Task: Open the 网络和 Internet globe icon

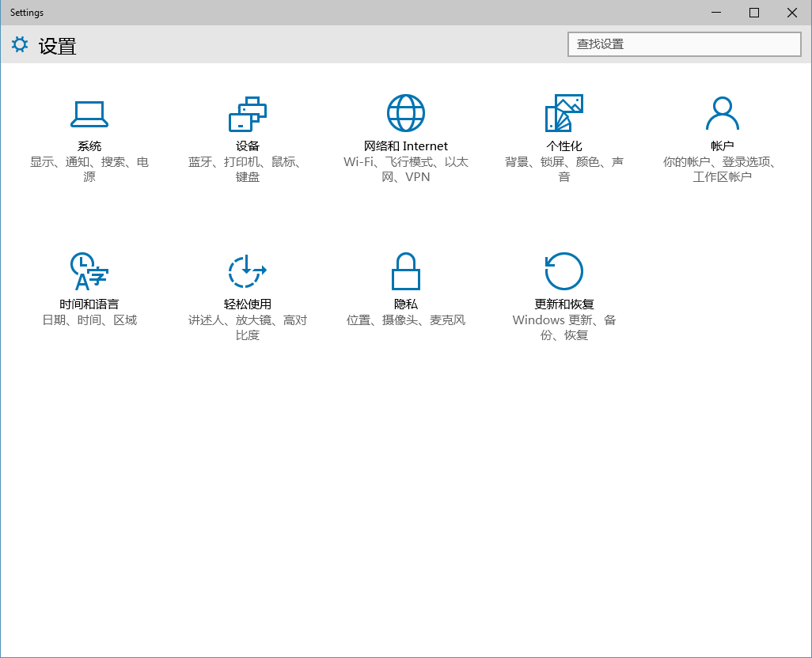Action: (x=406, y=113)
